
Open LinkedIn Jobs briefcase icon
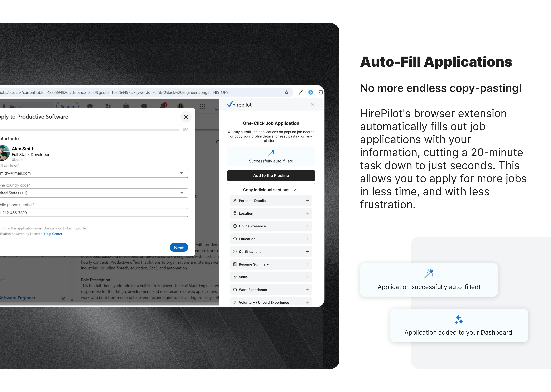click(x=126, y=106)
